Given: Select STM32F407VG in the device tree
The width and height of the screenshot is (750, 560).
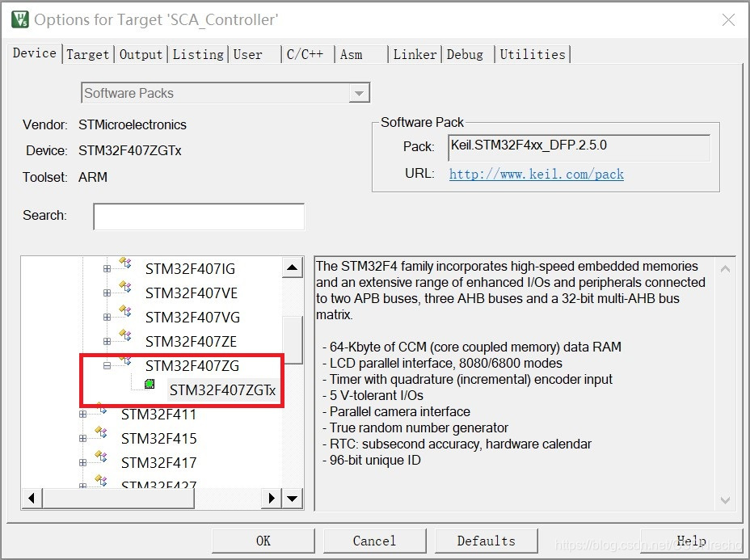Looking at the screenshot, I should pos(193,318).
